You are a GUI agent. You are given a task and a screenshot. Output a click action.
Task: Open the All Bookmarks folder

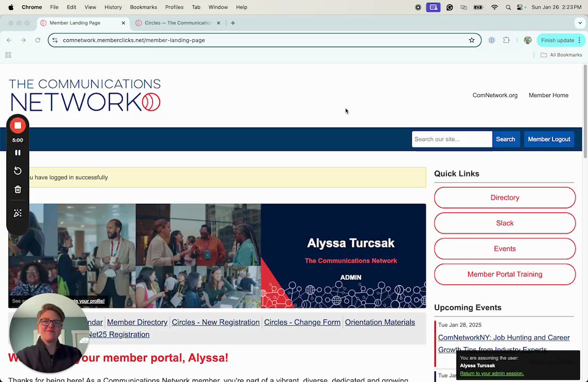(561, 55)
